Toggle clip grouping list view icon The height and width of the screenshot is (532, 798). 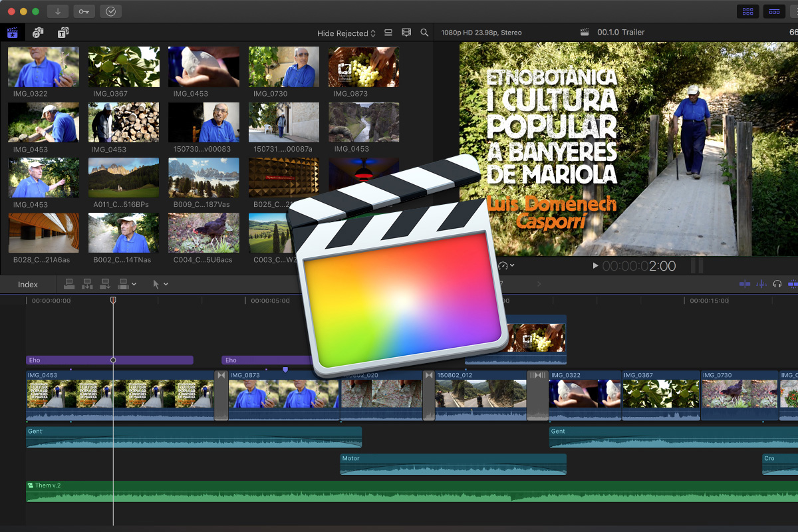click(389, 33)
